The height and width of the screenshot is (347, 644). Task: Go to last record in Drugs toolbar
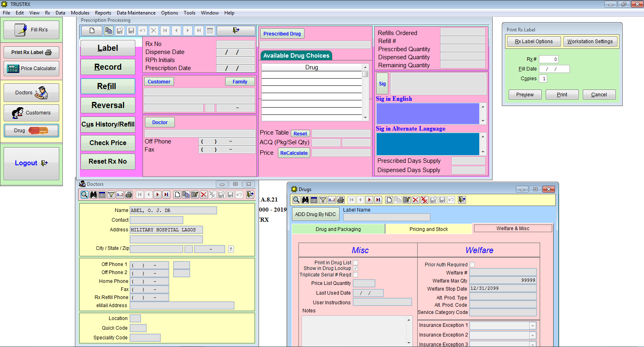pos(378,200)
